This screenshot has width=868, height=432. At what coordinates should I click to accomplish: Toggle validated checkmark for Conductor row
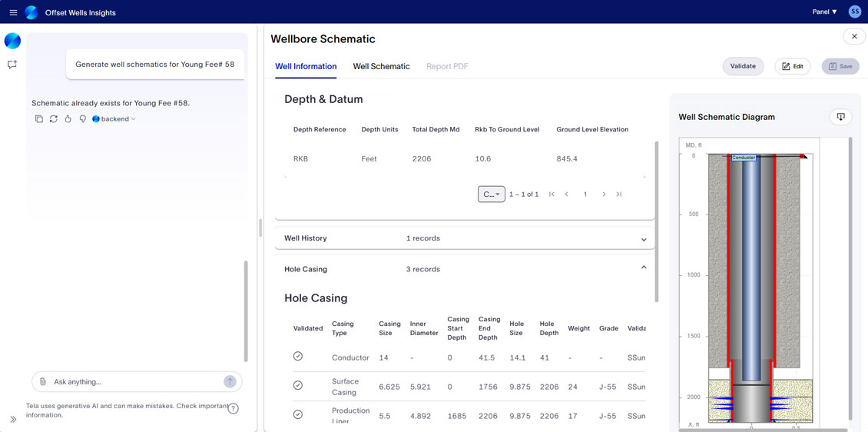click(298, 356)
